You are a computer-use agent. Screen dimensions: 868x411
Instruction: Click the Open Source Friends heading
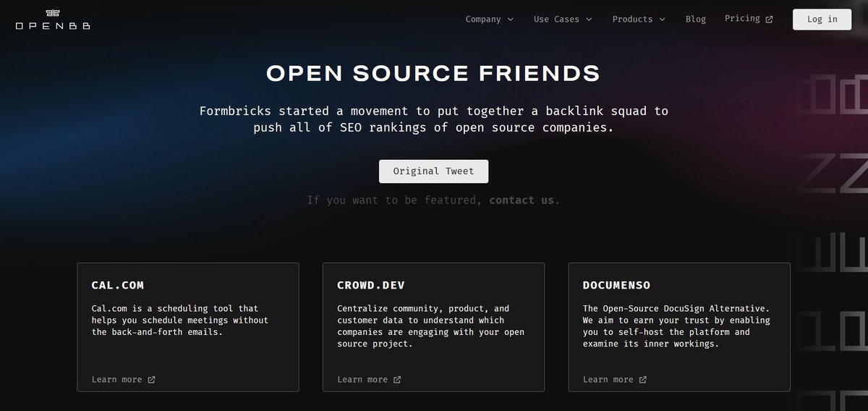[433, 73]
